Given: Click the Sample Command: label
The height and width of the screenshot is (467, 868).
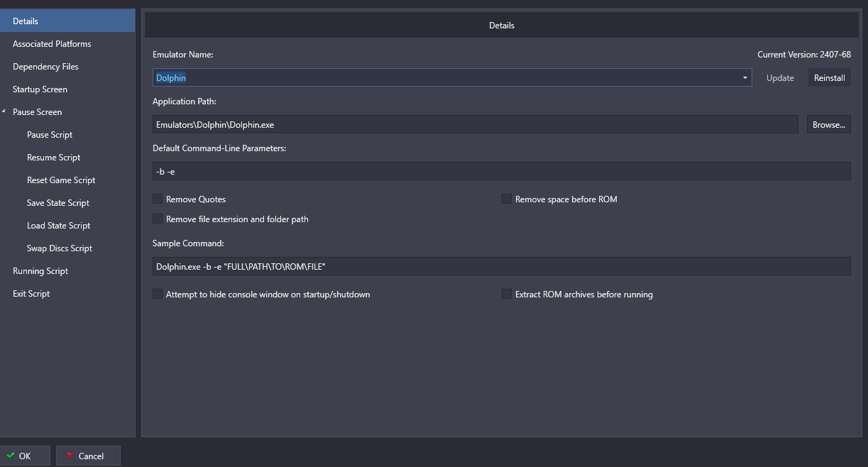Looking at the screenshot, I should pos(188,243).
